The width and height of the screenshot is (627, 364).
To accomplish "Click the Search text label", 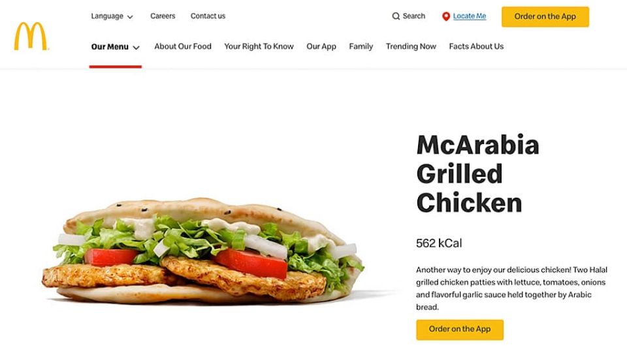I will [414, 16].
